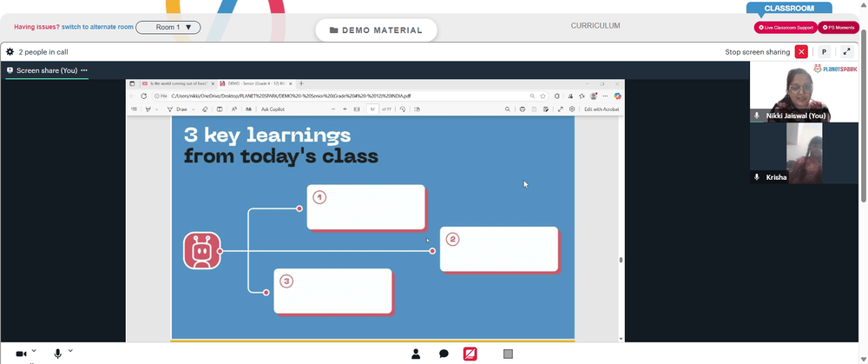Click mic icon on Krisha tile
The width and height of the screenshot is (868, 364).
point(757,177)
